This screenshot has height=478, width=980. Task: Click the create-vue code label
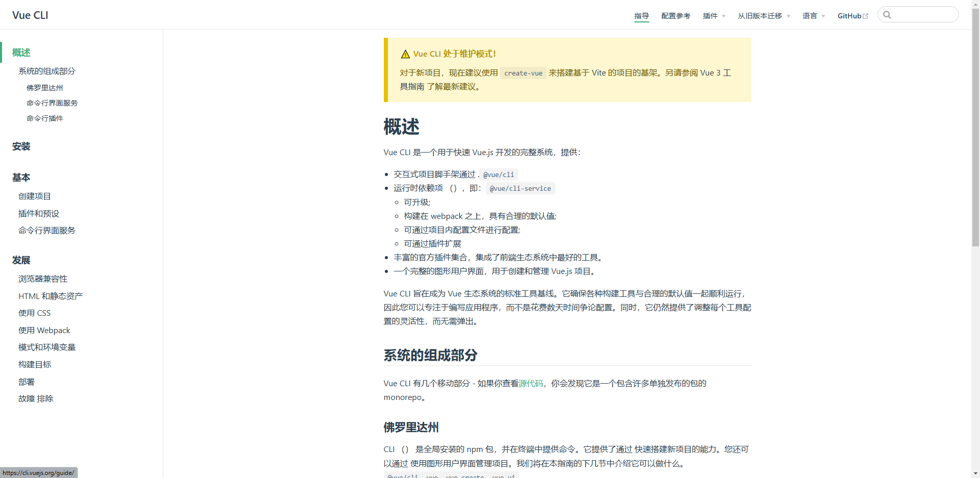tap(523, 73)
